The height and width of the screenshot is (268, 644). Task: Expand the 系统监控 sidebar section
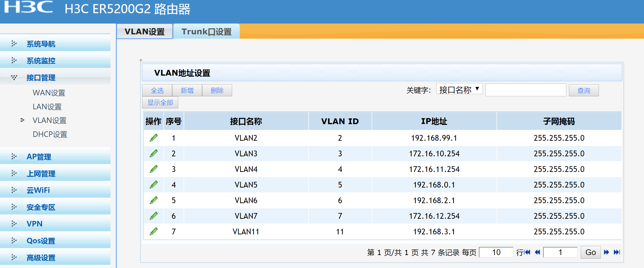[x=41, y=61]
